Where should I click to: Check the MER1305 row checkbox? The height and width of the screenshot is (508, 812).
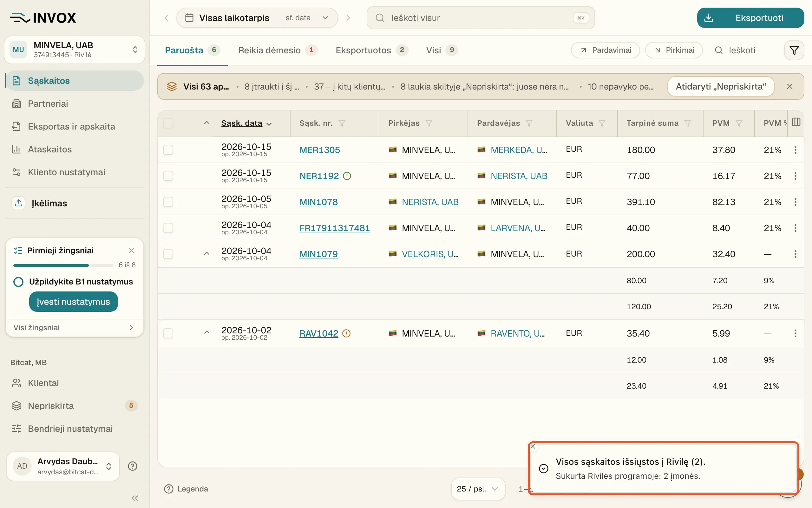coord(168,150)
